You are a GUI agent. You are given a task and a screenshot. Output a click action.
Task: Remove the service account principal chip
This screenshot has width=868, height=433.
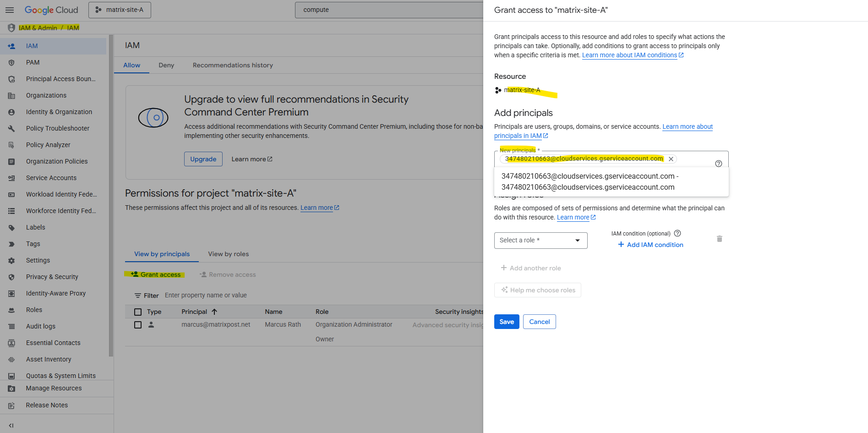[671, 159]
